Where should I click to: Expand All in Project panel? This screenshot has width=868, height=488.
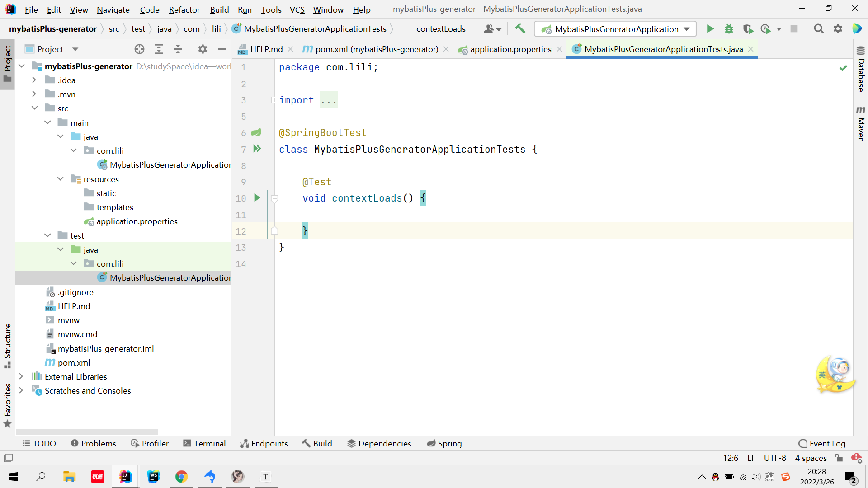159,49
